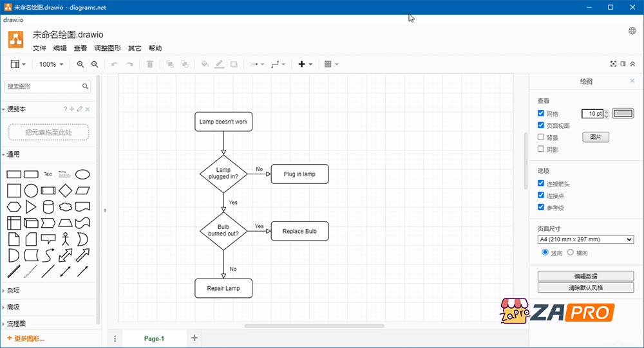Click the delete trash icon in toolbar

click(150, 64)
